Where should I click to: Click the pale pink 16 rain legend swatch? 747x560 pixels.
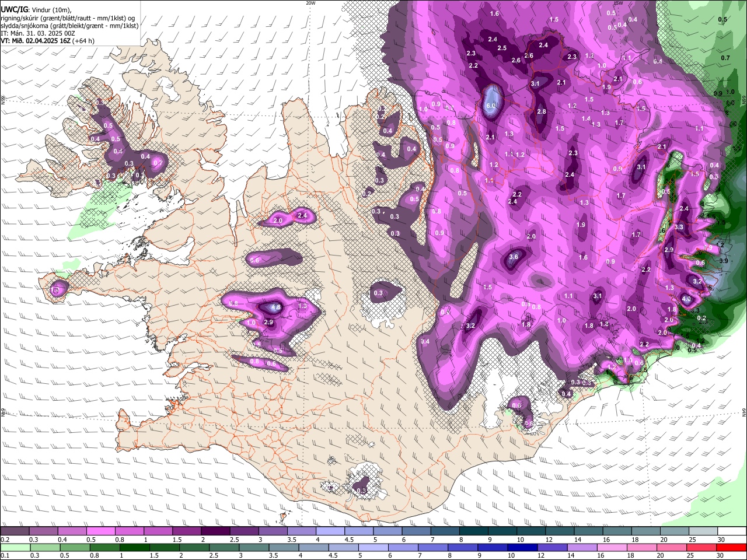click(612, 548)
